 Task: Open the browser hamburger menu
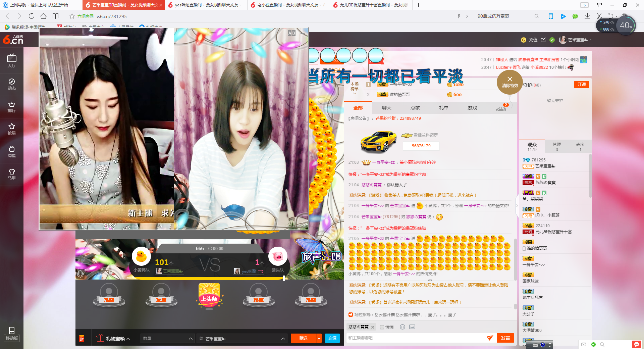pos(636,16)
